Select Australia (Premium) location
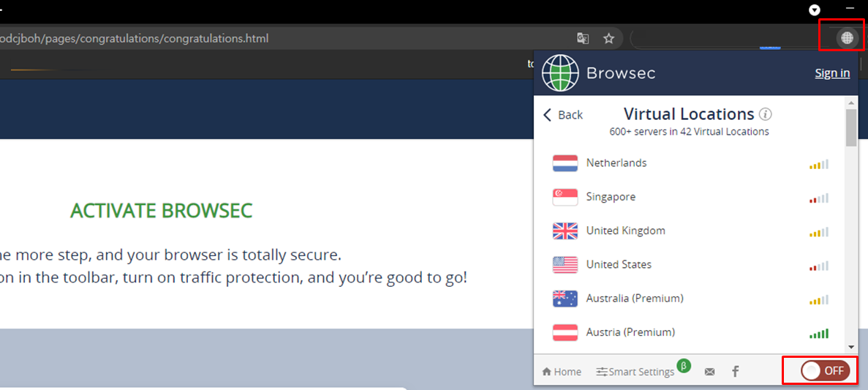The image size is (868, 390). pos(690,299)
